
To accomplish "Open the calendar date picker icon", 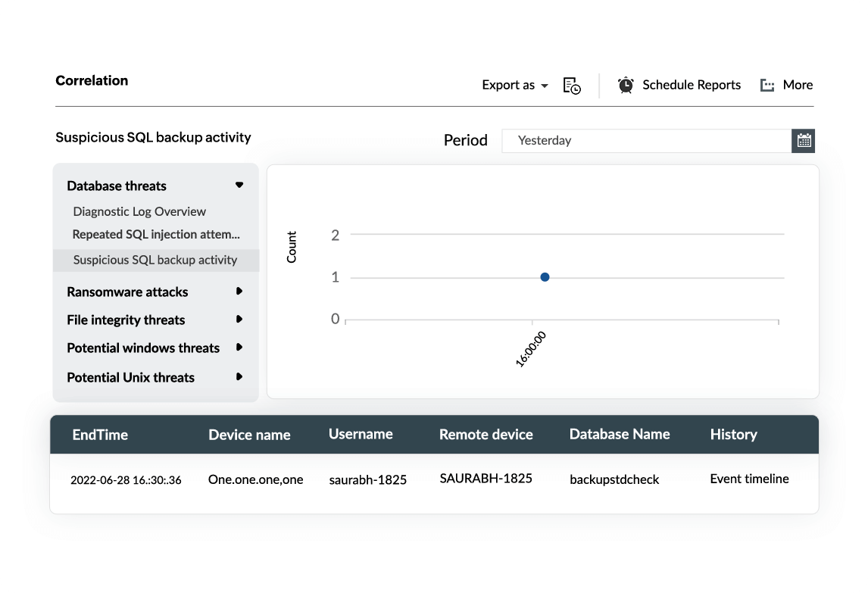I will pos(804,141).
